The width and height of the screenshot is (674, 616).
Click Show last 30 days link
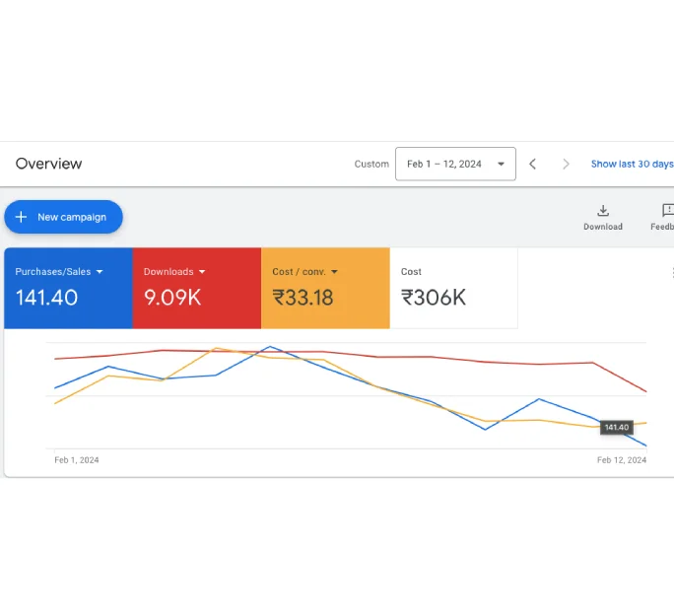[x=632, y=164]
